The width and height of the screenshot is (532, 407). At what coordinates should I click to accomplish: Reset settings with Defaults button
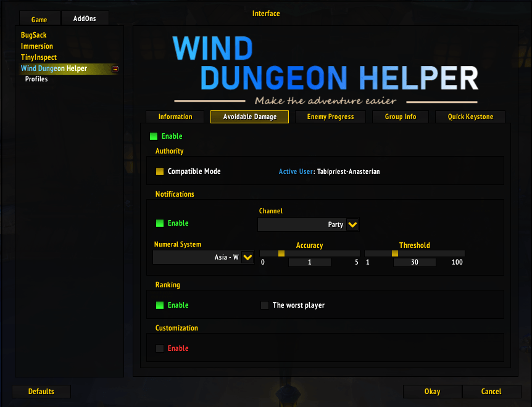41,392
